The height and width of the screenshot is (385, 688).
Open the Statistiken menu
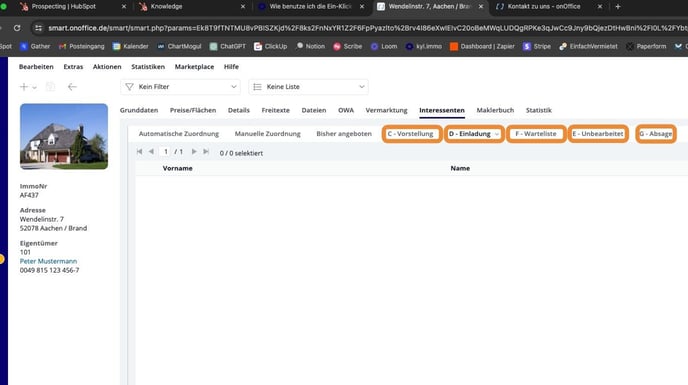[148, 67]
